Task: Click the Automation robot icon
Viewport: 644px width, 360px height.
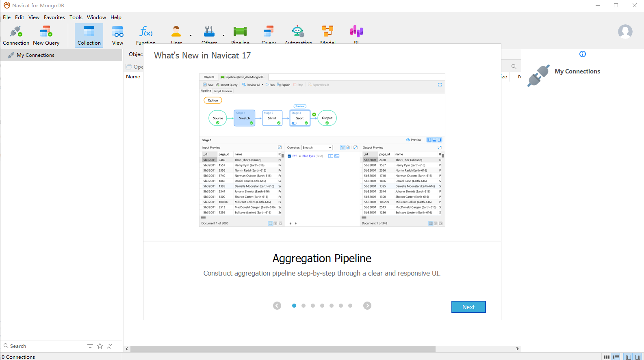Action: point(298,32)
